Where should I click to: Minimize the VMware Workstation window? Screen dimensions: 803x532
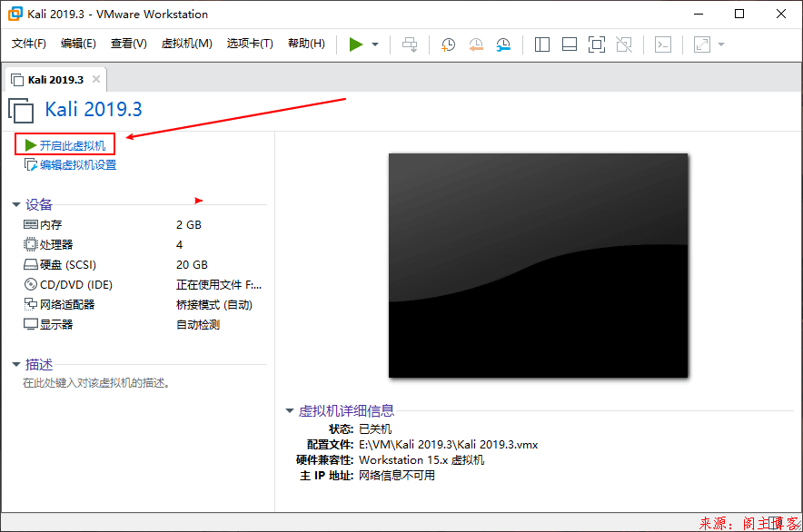tap(698, 14)
